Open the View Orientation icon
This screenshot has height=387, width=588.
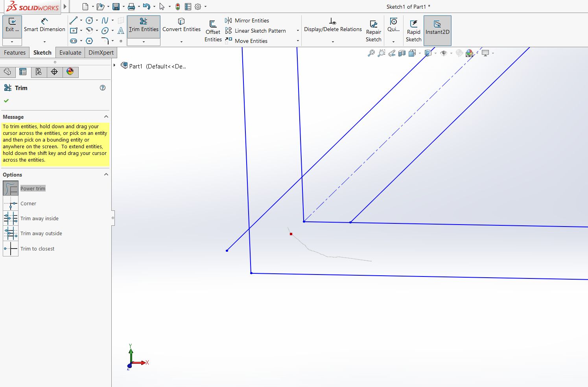(412, 53)
